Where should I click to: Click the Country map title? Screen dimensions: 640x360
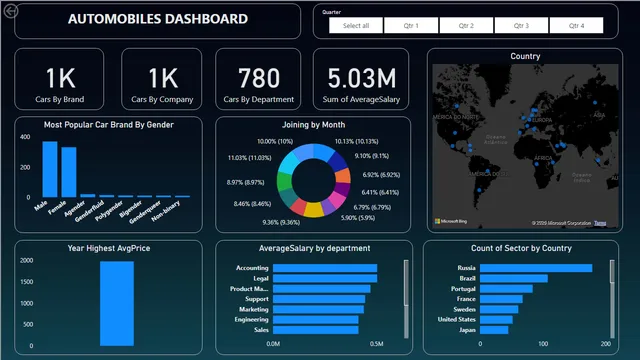click(x=525, y=56)
